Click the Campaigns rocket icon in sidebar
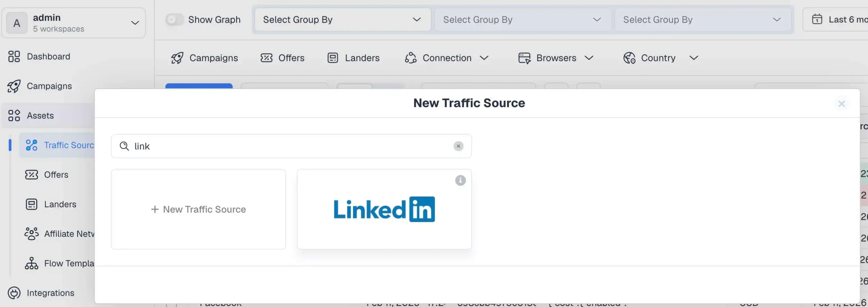Image resolution: width=868 pixels, height=307 pixels. [x=14, y=86]
